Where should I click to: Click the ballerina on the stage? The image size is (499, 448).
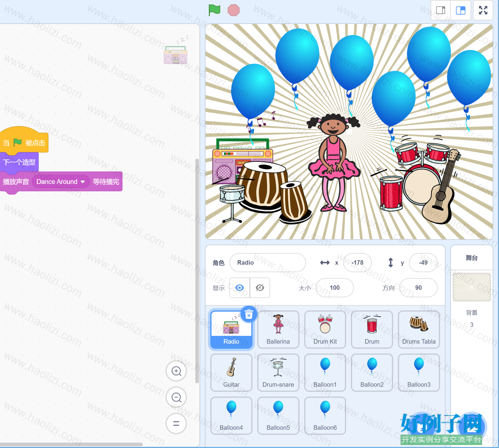click(334, 163)
